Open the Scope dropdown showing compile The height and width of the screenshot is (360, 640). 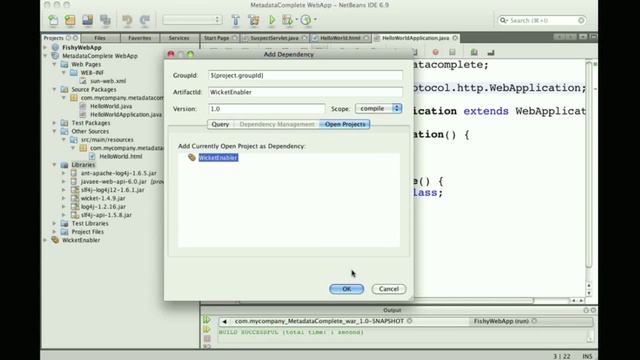coord(379,109)
